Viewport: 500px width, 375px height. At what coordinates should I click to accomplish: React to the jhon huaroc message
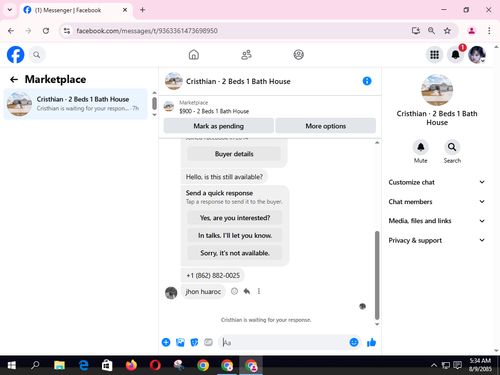234,291
